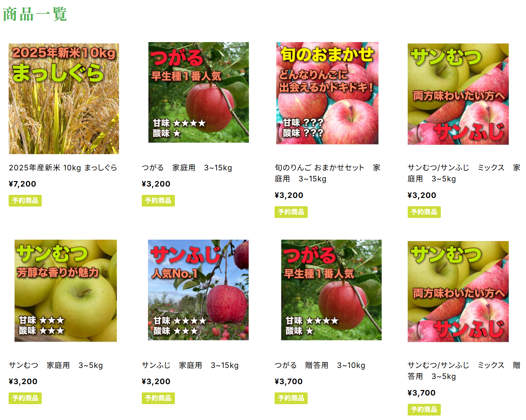The width and height of the screenshot is (526, 420).
Task: Click the 2025年産新米 10kg まっしぐら title link
Action: point(63,168)
